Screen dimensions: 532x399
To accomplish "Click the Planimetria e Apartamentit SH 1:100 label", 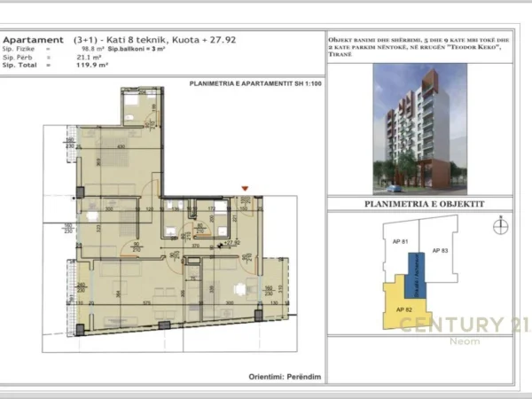I will click(x=245, y=83).
